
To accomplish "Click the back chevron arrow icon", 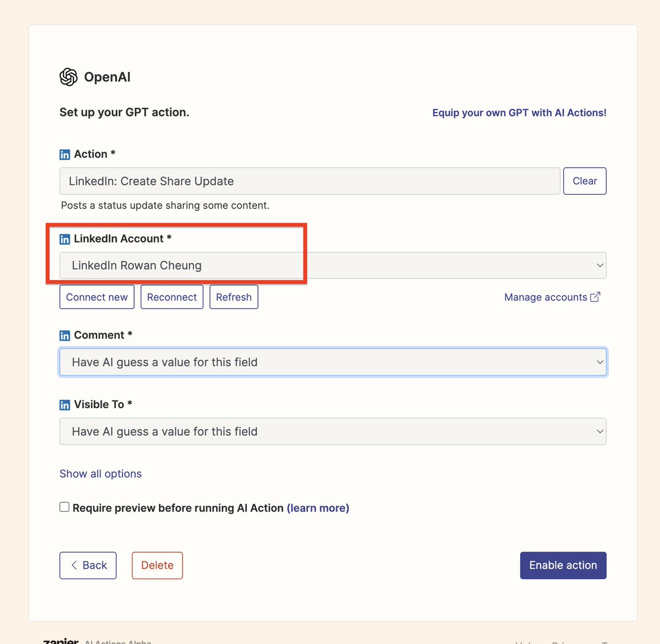I will (x=74, y=565).
